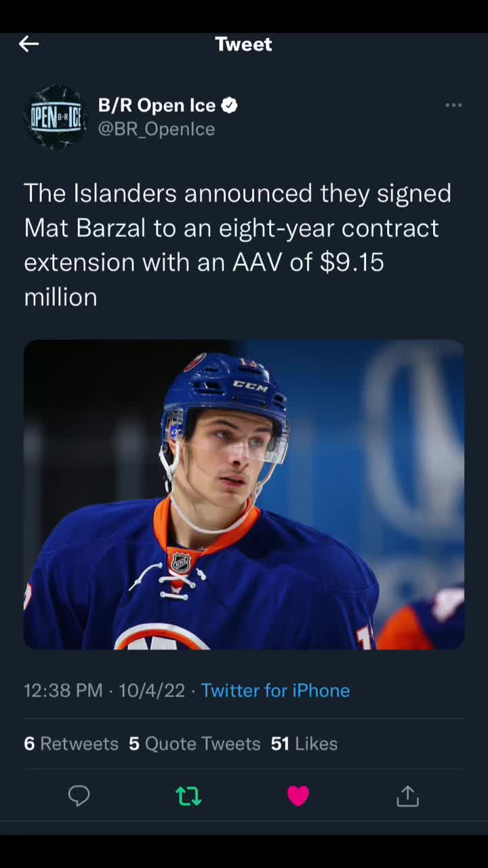Viewport: 488px width, 868px height.
Task: View the 6 Retweets list
Action: point(71,743)
